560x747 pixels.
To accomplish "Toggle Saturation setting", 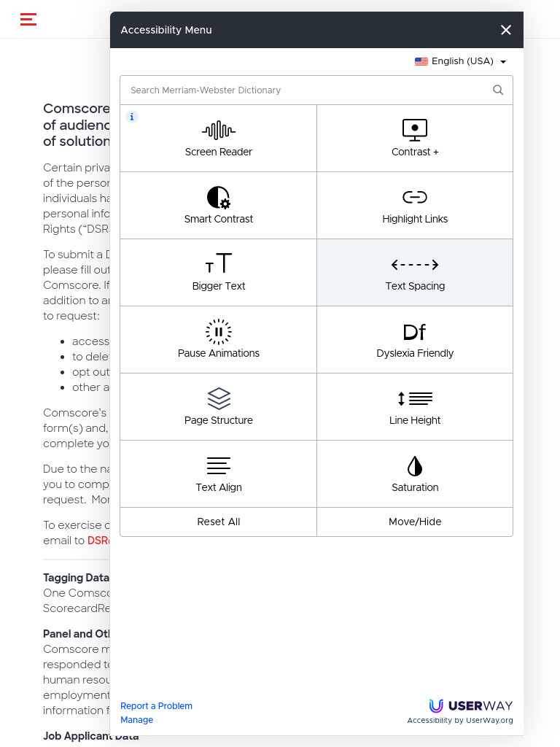I will pos(415,474).
